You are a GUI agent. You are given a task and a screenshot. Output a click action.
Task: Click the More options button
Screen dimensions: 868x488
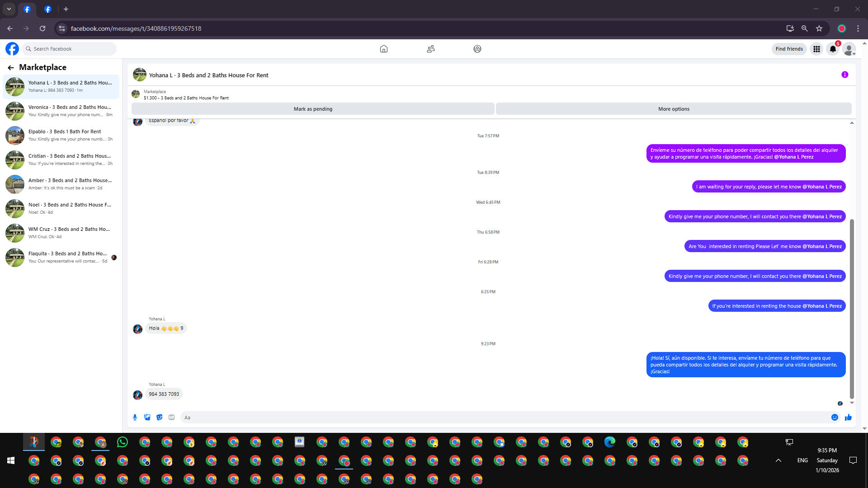(x=674, y=109)
